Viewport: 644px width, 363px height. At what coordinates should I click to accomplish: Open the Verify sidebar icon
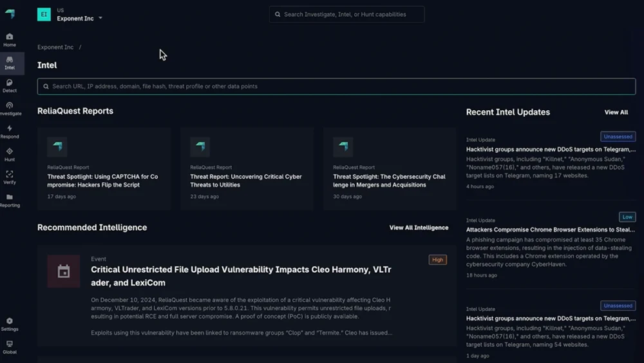[10, 174]
